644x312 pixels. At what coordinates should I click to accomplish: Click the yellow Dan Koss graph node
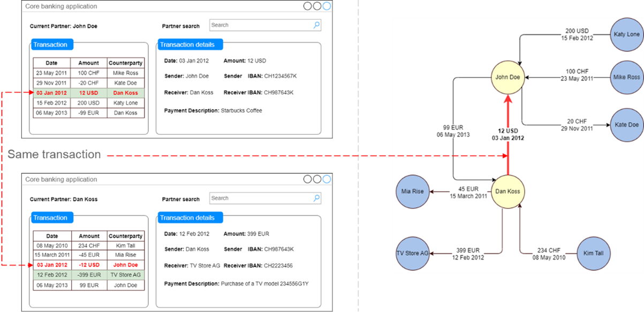click(507, 191)
